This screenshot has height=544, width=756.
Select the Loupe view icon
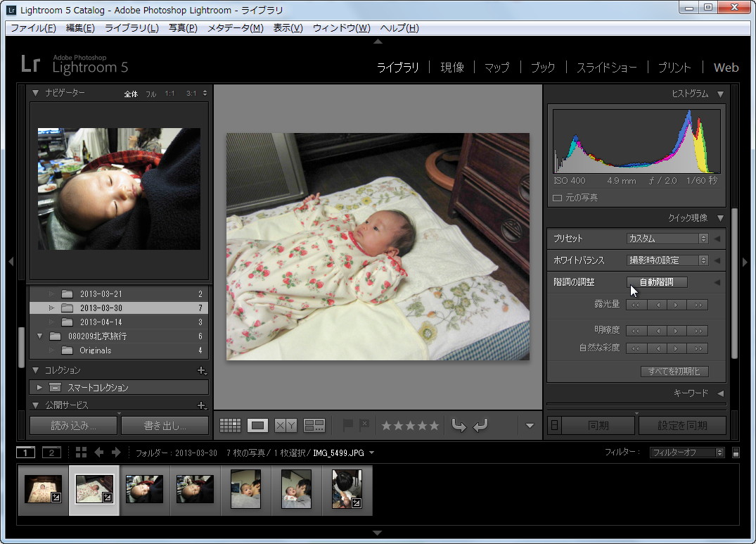(257, 424)
